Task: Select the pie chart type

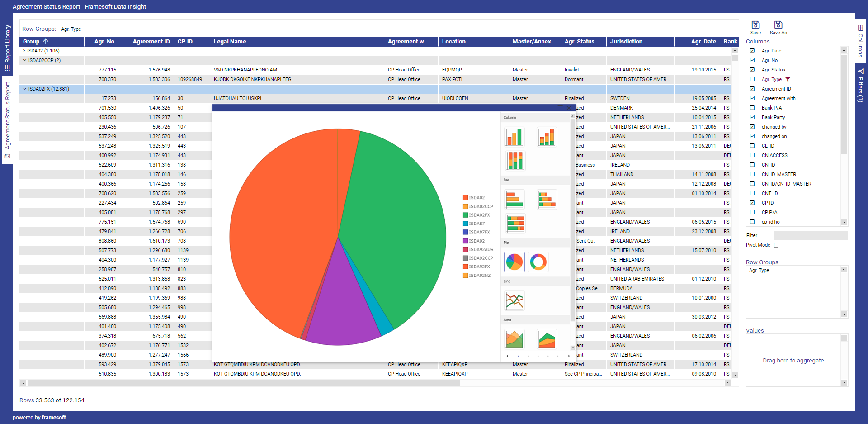Action: 514,262
